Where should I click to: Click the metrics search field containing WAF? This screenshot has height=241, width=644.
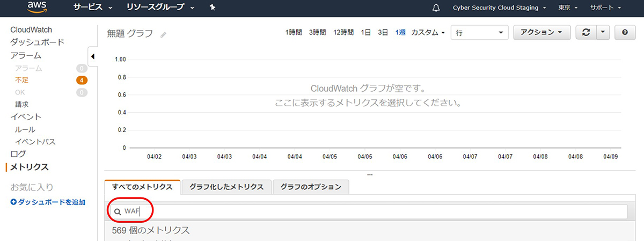[x=370, y=211]
